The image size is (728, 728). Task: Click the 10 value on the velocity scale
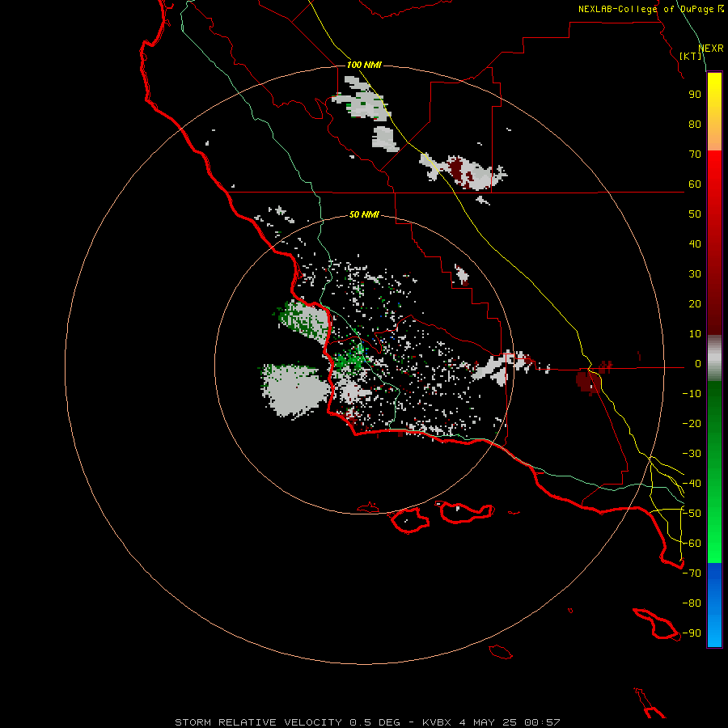pyautogui.click(x=695, y=334)
